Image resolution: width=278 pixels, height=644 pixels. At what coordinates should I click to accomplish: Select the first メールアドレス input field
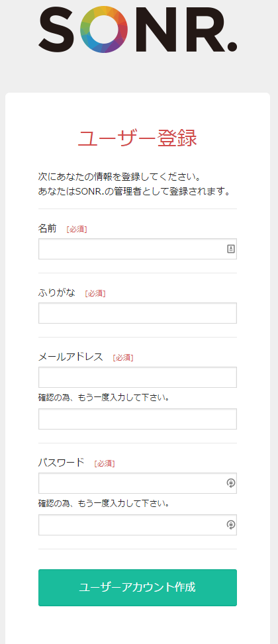[x=138, y=377]
